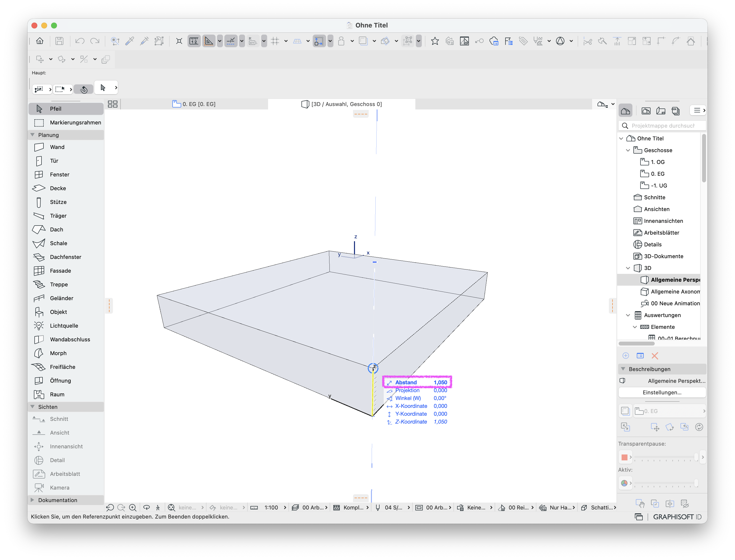Select the Schale tool
The height and width of the screenshot is (560, 735).
(x=66, y=243)
